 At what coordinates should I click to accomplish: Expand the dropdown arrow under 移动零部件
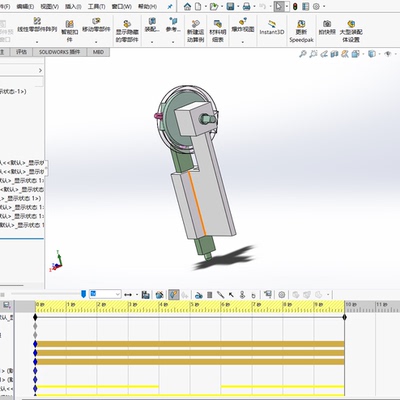(x=96, y=42)
